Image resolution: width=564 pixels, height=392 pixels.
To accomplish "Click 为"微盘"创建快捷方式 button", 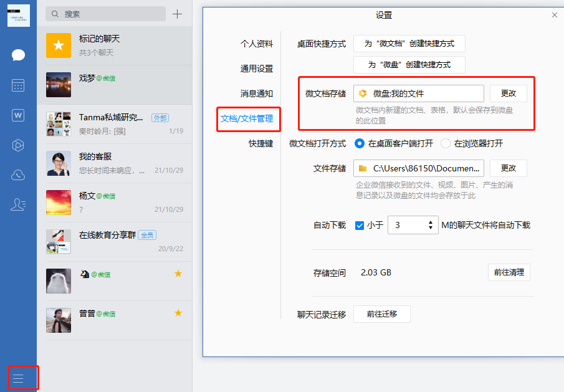I will (409, 65).
